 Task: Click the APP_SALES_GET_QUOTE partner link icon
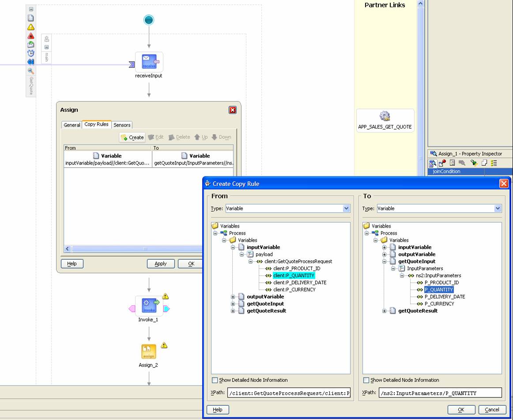coord(385,116)
